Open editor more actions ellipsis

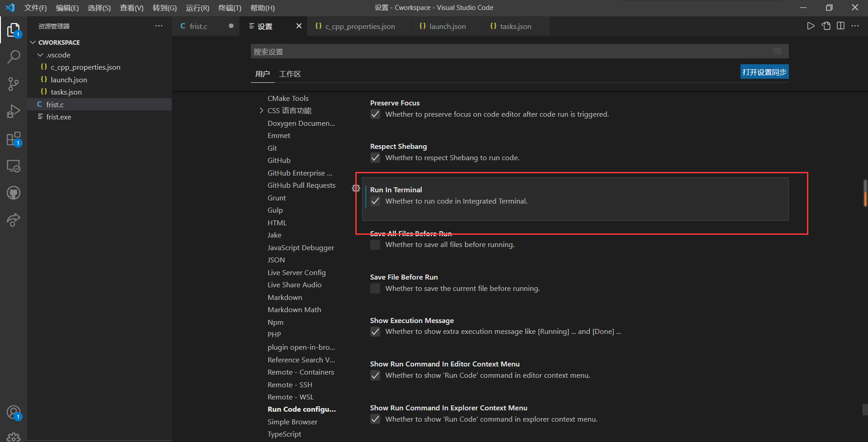pyautogui.click(x=855, y=26)
